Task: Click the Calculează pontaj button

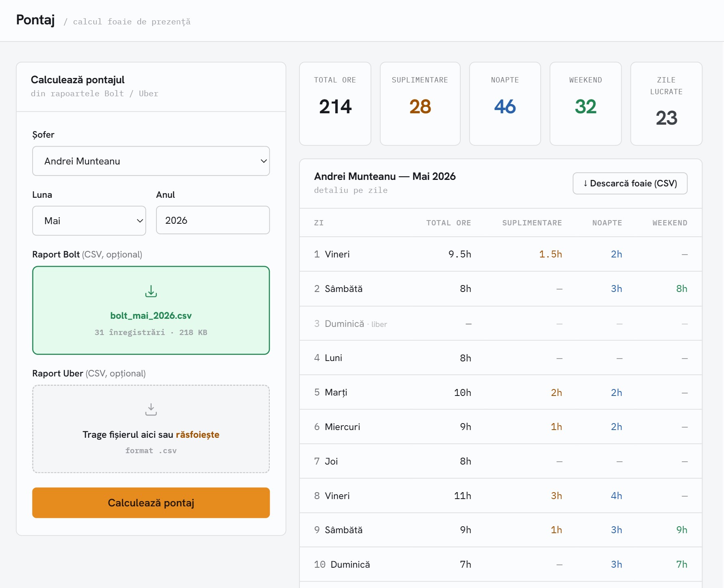Action: pyautogui.click(x=151, y=503)
